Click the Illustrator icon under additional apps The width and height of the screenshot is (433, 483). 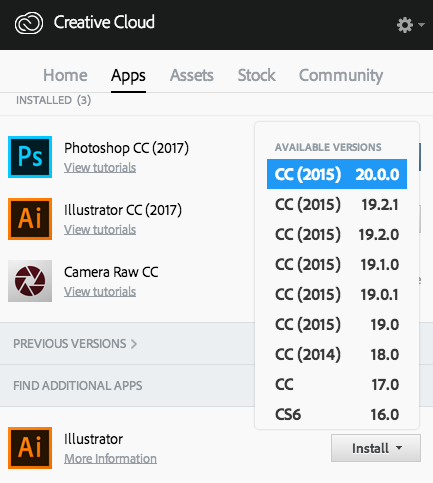click(x=30, y=448)
